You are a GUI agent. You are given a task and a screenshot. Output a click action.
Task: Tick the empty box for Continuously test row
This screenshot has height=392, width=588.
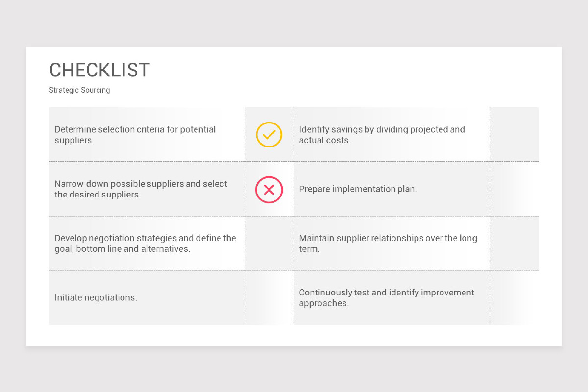[x=514, y=298]
